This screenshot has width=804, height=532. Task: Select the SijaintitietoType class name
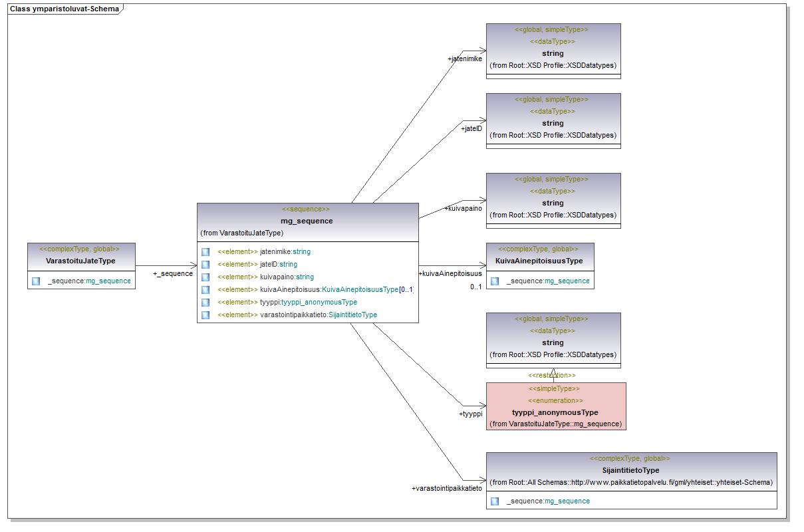point(631,470)
